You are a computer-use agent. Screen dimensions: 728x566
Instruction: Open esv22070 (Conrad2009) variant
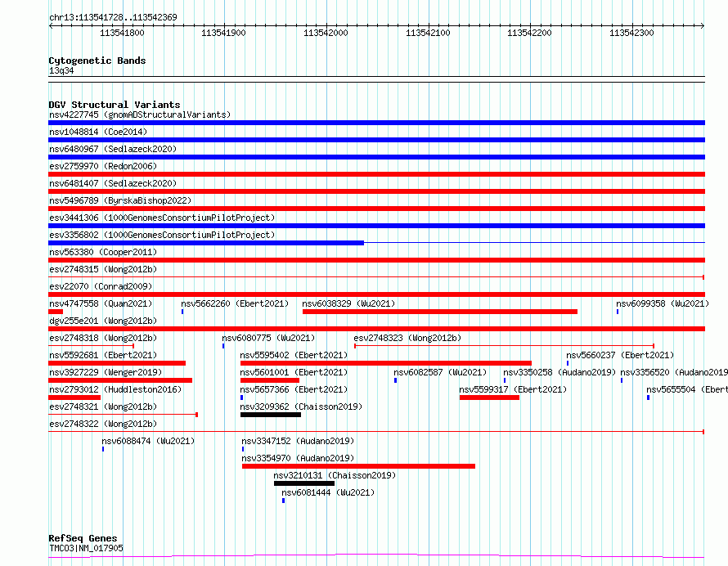(x=101, y=286)
